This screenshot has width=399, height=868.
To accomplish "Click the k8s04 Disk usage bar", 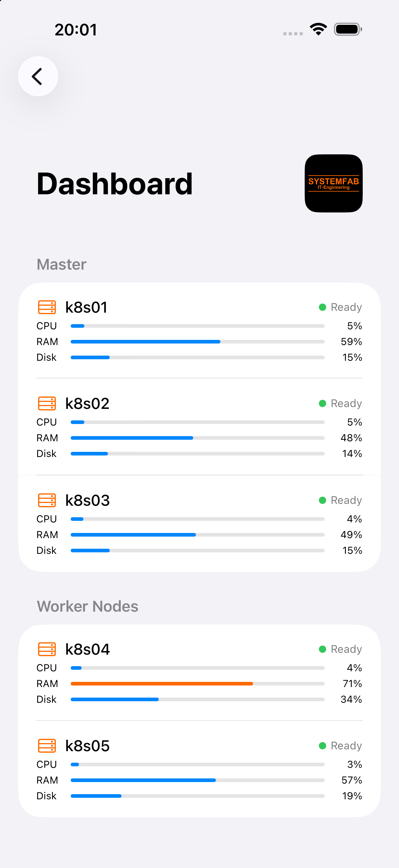I will [197, 699].
